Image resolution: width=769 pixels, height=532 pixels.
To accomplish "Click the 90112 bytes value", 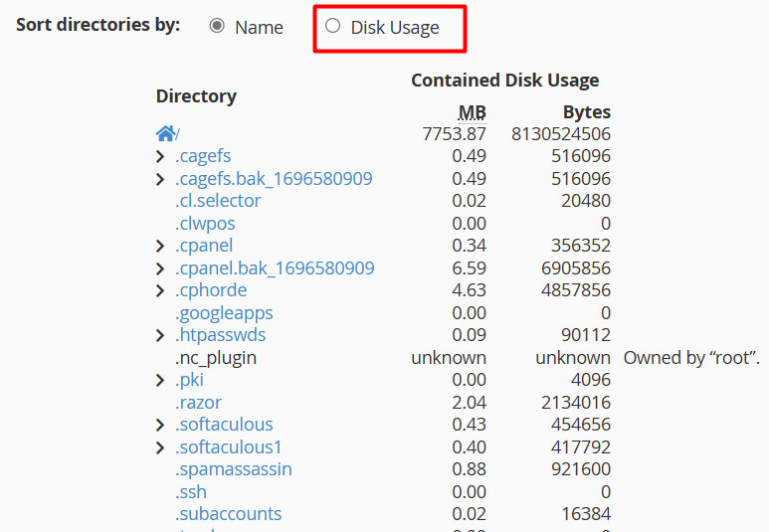I will click(x=586, y=335).
